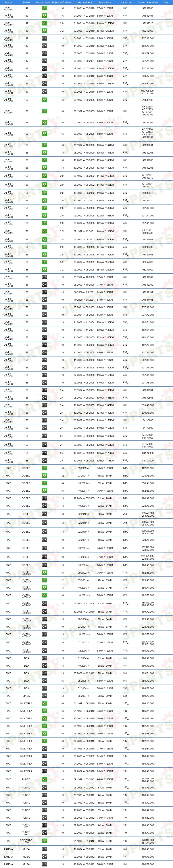This screenshot has width=173, height=868.
Task: Click ON icon in DOBLO 1.9 88kW / 120KM row
Action: [x=44, y=565]
